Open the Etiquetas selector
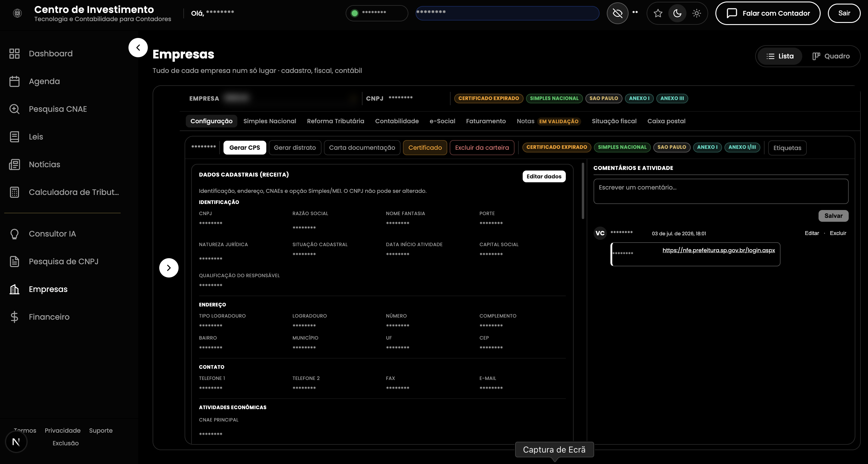The image size is (868, 464). click(x=787, y=148)
